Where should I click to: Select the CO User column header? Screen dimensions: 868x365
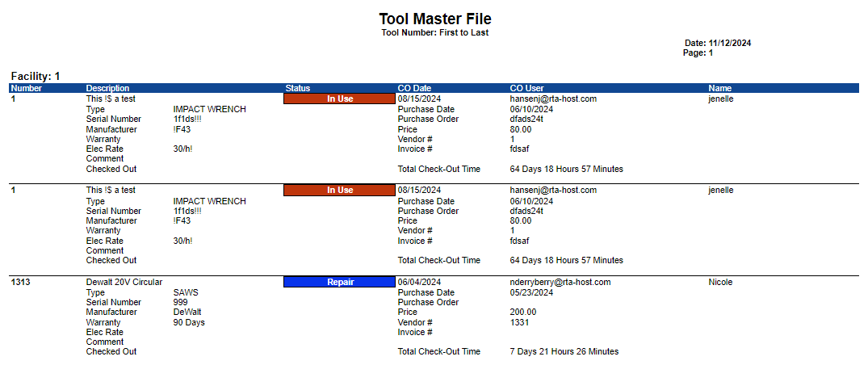(526, 88)
